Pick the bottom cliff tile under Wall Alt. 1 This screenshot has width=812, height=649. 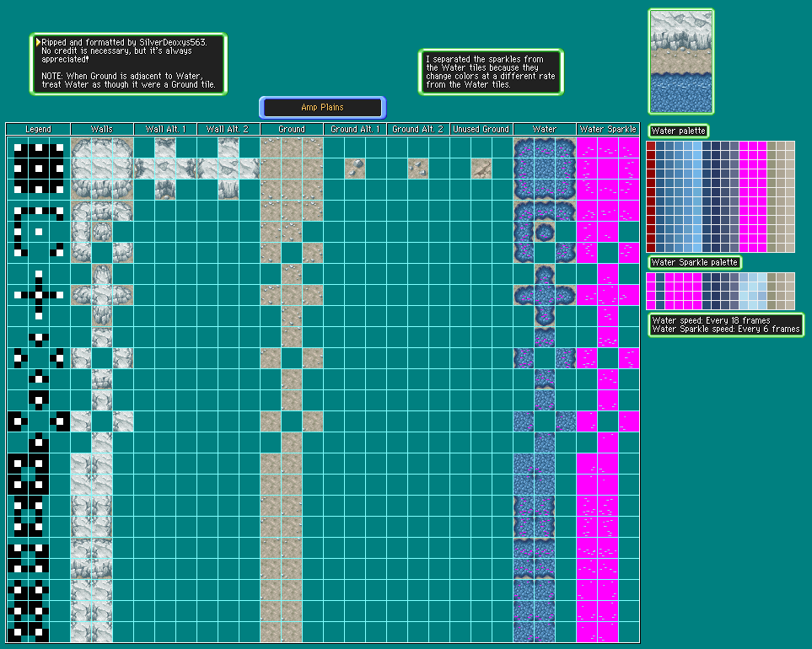click(165, 190)
